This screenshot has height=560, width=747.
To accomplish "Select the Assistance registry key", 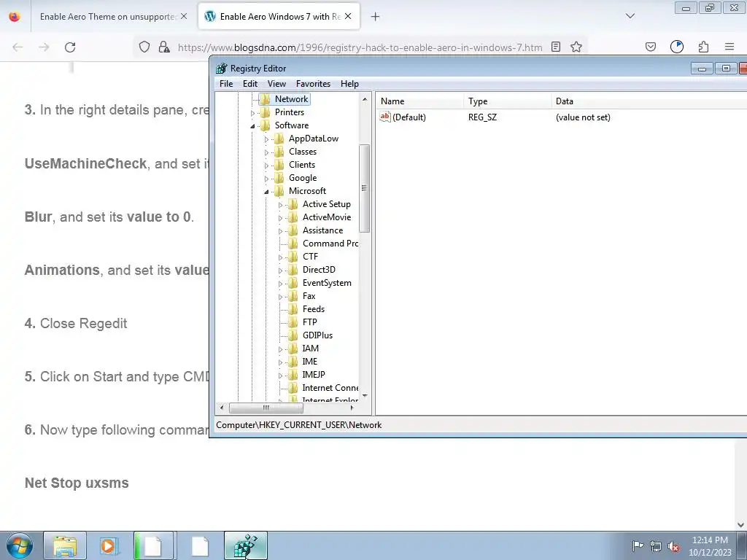I will pyautogui.click(x=322, y=230).
